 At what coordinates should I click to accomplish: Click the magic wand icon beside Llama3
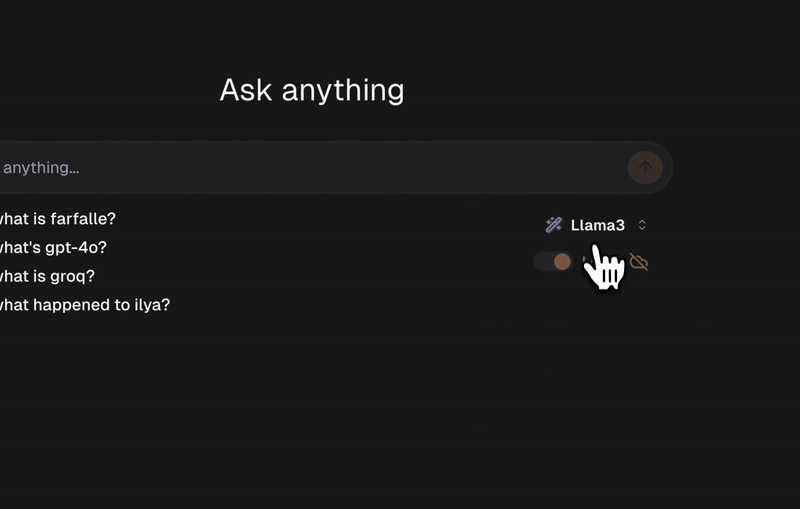[x=554, y=225]
